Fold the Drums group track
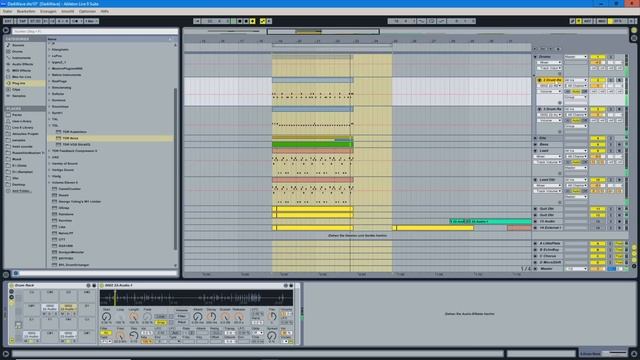Screen dimensions: 640x360 (535, 57)
